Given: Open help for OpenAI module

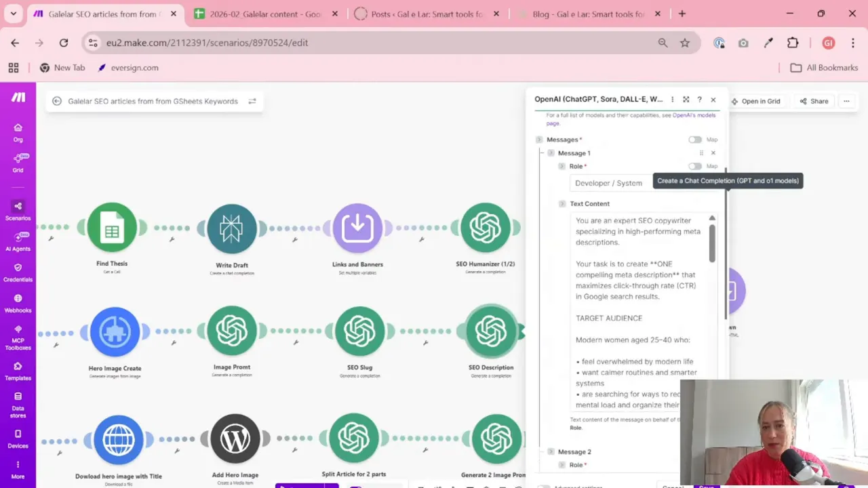Looking at the screenshot, I should point(700,100).
